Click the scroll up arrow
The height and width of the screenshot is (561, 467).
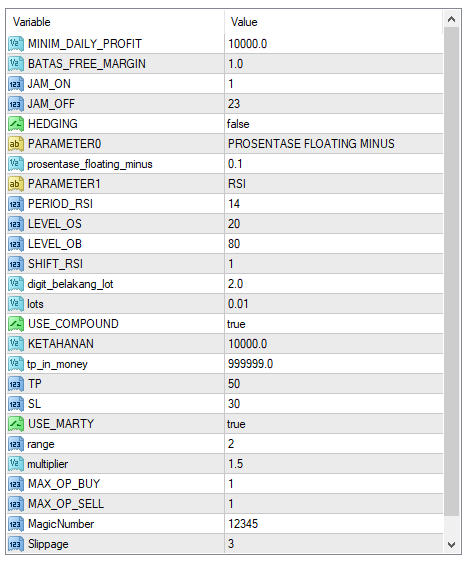coord(452,19)
